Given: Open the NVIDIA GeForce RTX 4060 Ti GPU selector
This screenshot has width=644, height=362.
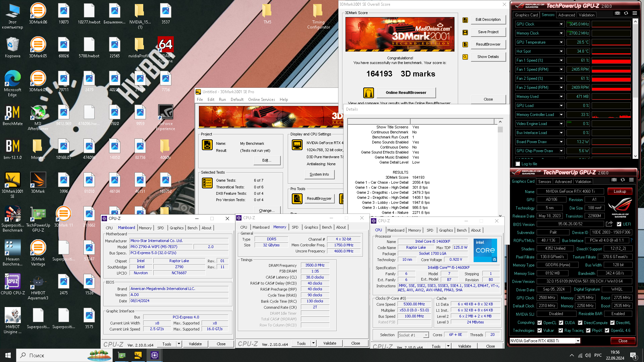Looking at the screenshot, I should pyautogui.click(x=545, y=341).
